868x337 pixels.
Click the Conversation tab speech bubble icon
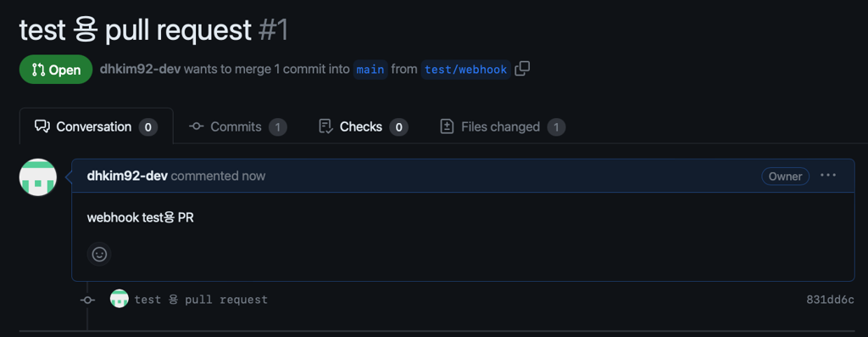coord(42,127)
